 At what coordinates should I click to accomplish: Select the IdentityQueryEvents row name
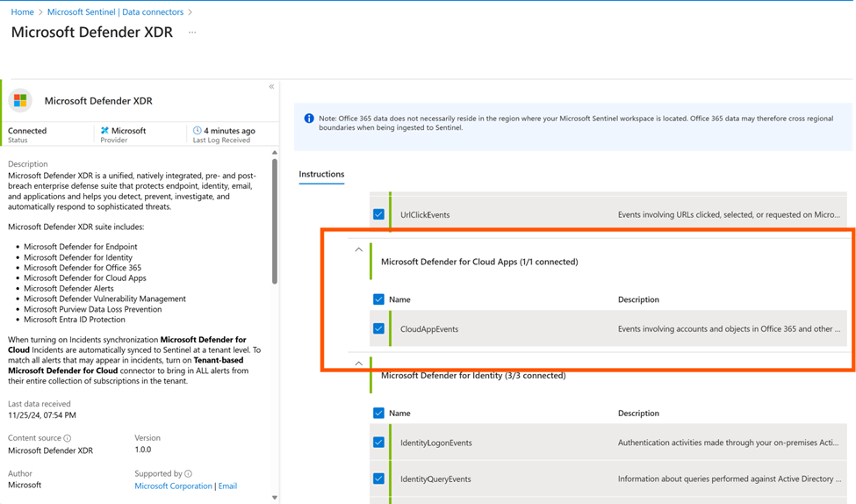[435, 479]
